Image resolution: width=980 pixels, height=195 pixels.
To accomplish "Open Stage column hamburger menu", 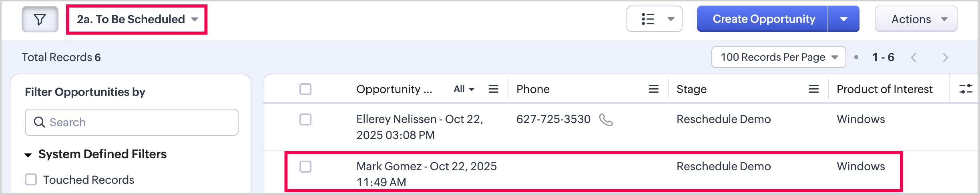I will (813, 89).
